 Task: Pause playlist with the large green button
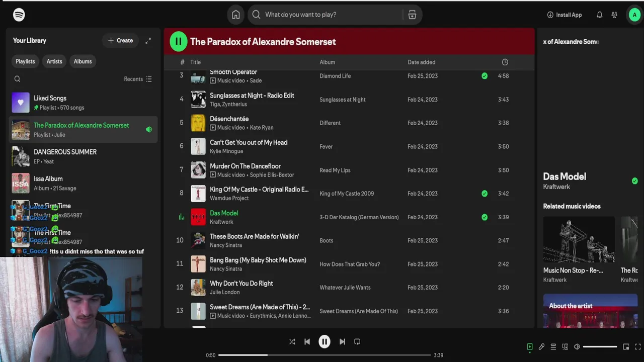click(178, 41)
